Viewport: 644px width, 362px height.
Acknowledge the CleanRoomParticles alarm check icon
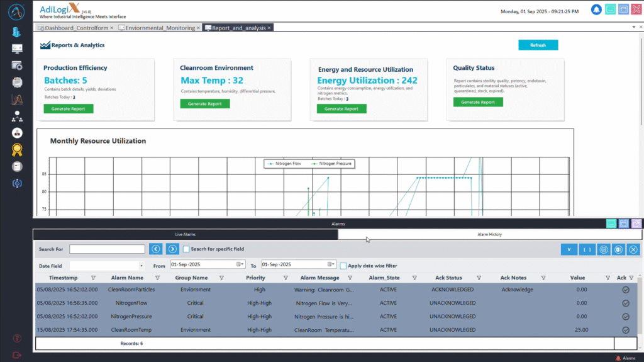click(x=626, y=290)
